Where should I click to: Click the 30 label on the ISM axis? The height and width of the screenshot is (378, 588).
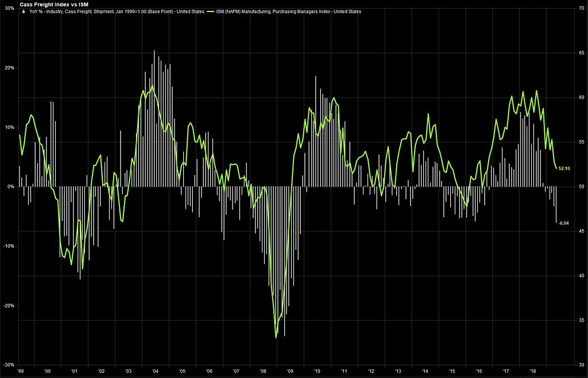[x=581, y=364]
